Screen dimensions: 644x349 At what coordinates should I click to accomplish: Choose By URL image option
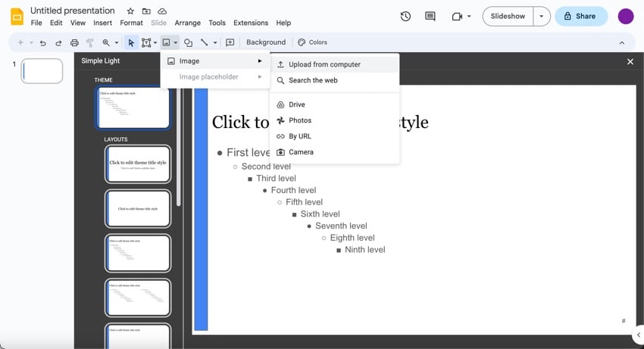[x=300, y=136]
